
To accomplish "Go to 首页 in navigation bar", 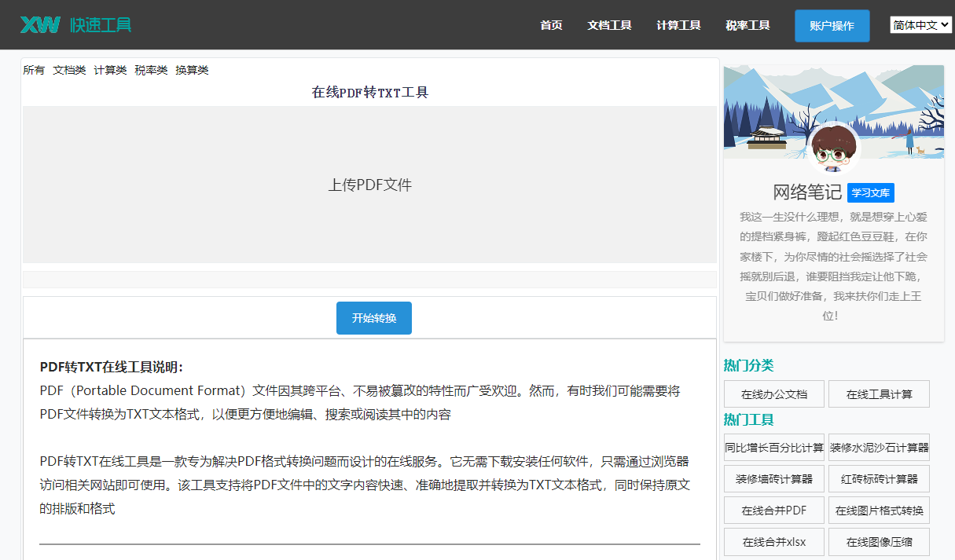I will (x=551, y=25).
